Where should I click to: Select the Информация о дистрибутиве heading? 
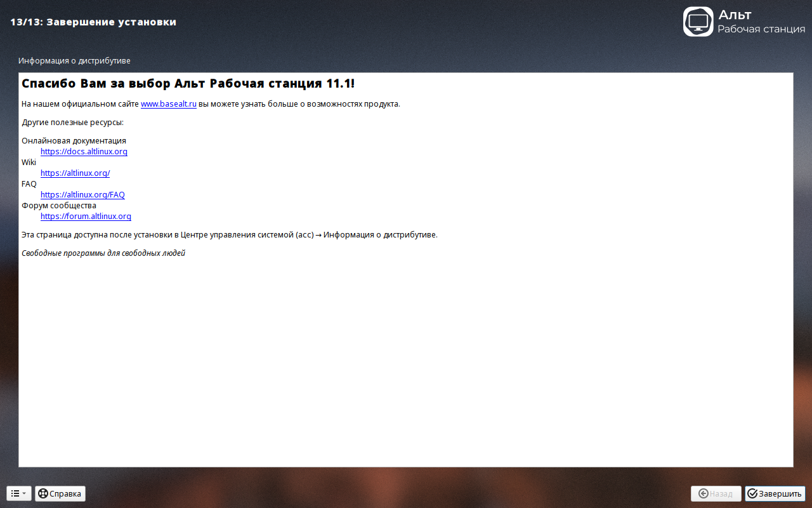point(74,60)
